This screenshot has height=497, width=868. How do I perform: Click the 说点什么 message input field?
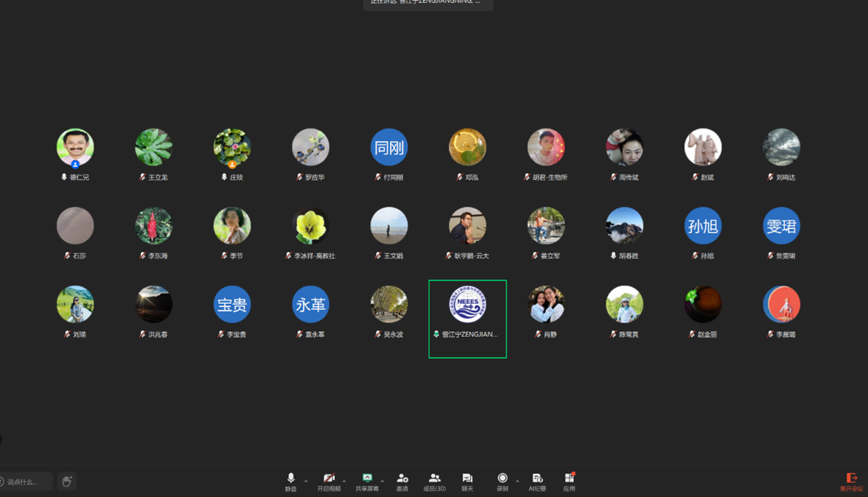[x=27, y=482]
